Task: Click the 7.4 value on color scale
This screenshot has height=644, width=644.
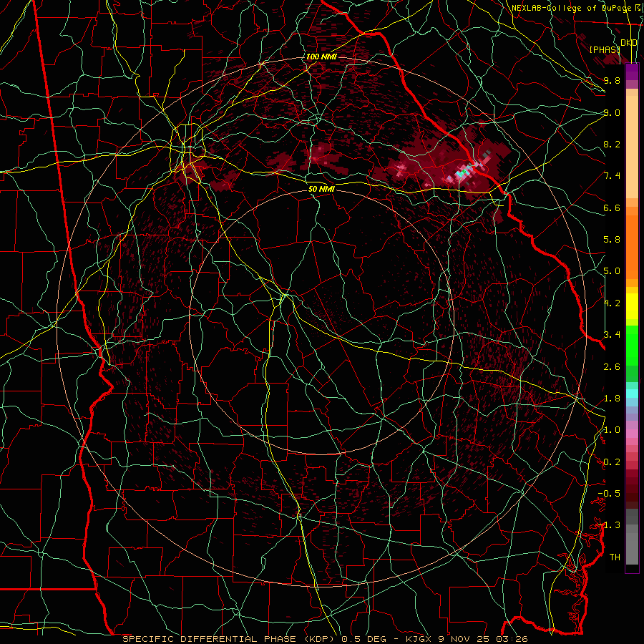Action: [x=612, y=176]
